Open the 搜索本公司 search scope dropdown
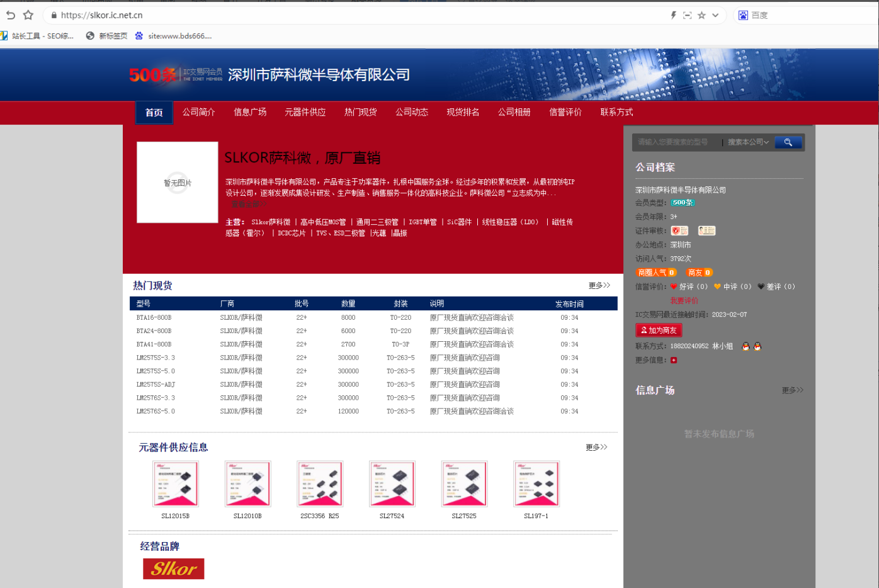 click(747, 142)
